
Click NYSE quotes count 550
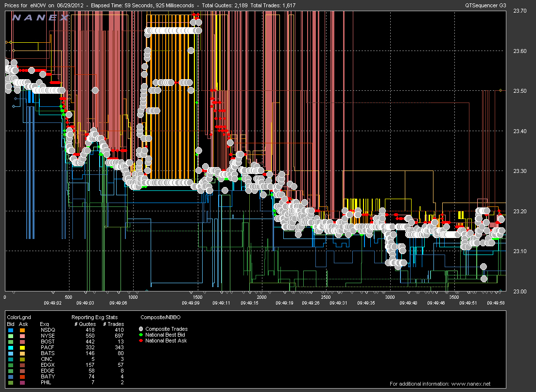(90, 336)
